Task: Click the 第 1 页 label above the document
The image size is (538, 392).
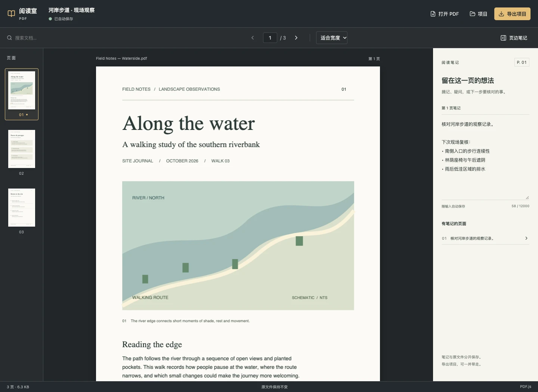Action: [x=374, y=59]
